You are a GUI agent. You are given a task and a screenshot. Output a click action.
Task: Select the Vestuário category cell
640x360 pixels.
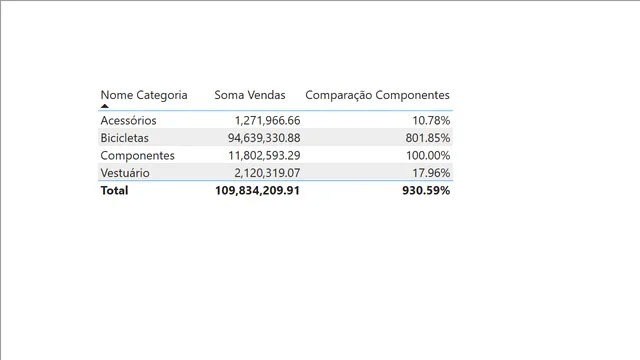(x=125, y=173)
